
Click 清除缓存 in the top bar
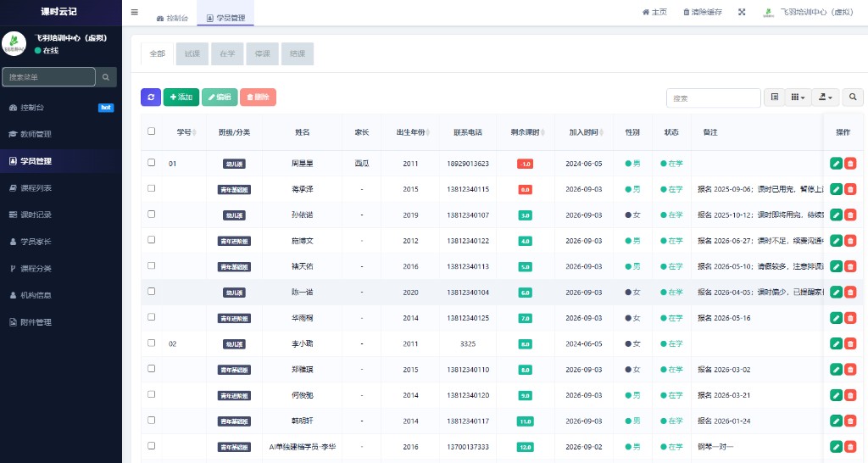pos(703,12)
